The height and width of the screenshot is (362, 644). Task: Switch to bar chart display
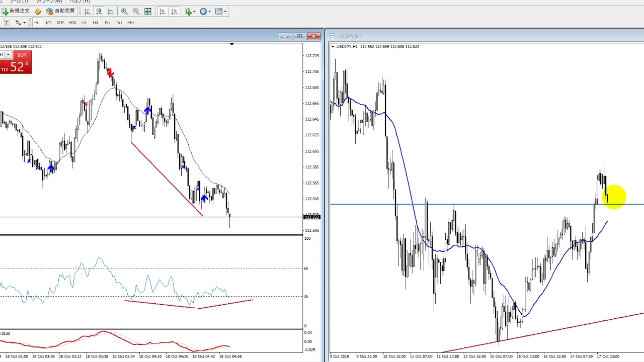click(87, 11)
